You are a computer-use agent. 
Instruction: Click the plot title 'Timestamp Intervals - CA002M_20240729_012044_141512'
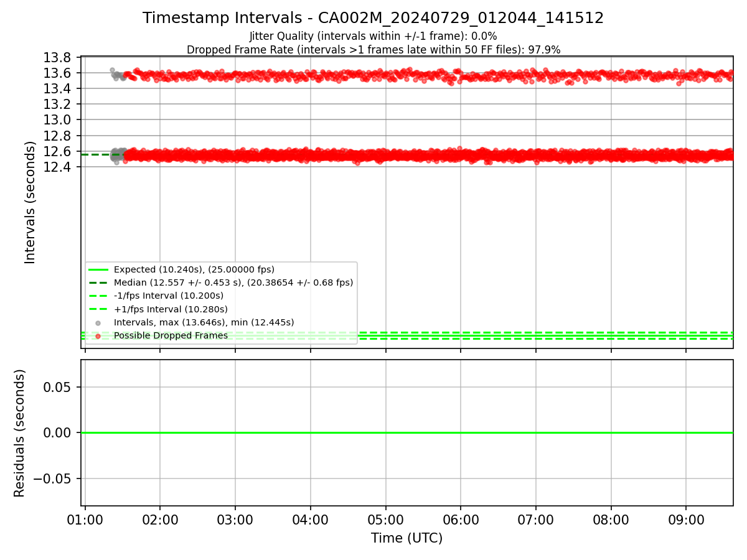374,18
